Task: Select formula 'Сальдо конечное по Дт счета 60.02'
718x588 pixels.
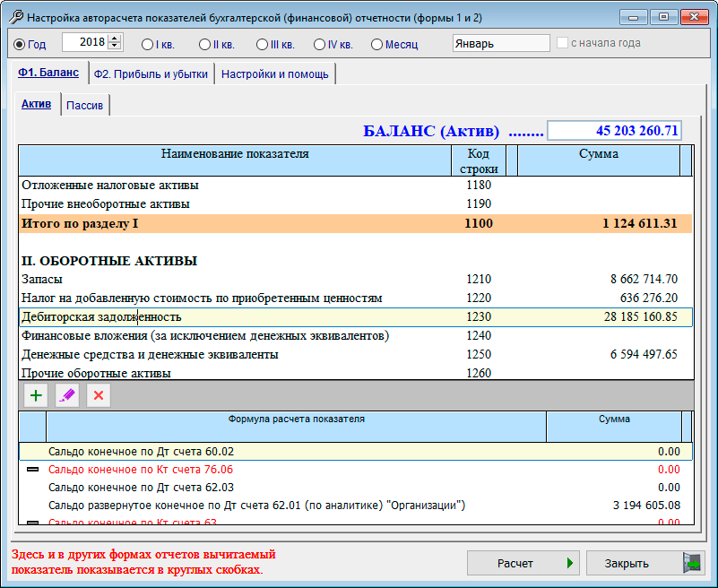Action: coord(355,452)
